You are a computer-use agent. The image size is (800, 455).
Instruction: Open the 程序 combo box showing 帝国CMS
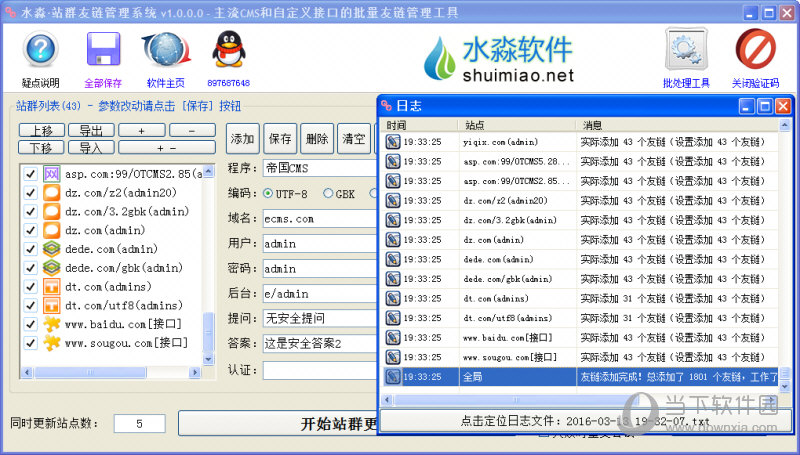318,168
